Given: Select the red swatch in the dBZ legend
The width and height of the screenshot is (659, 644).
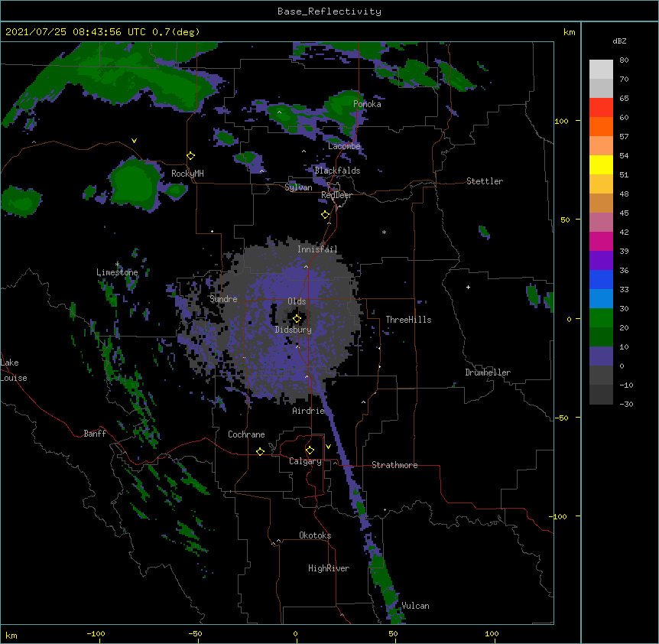Looking at the screenshot, I should click(601, 107).
